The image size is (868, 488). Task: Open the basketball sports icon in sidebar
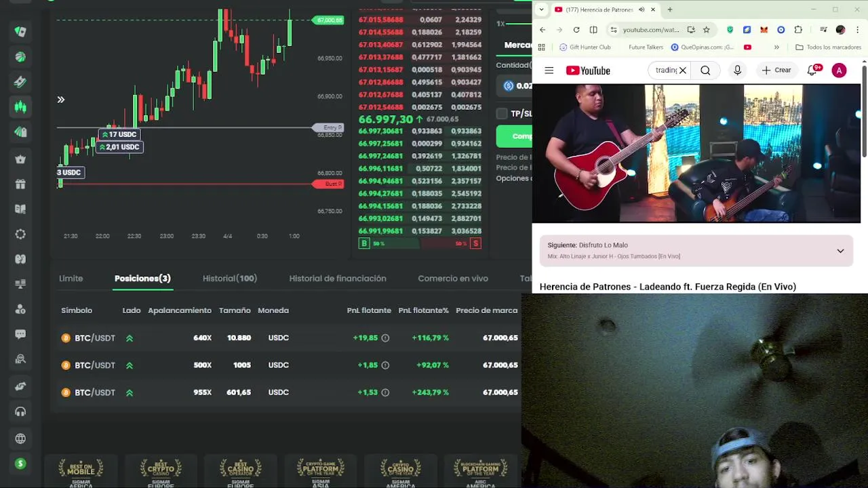(20, 57)
